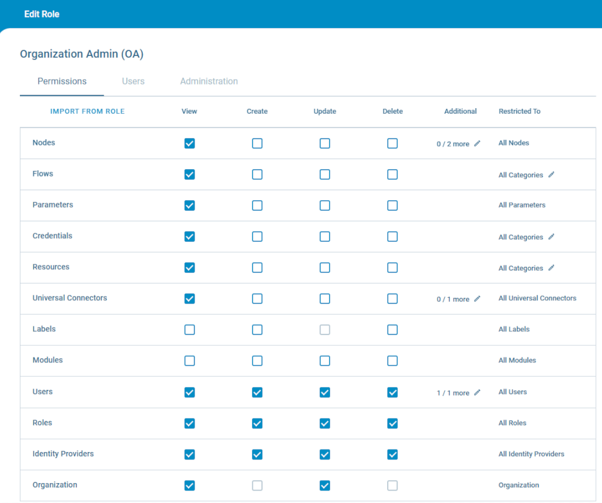This screenshot has height=503, width=602.
Task: Enable View permission for Labels
Action: click(x=189, y=330)
